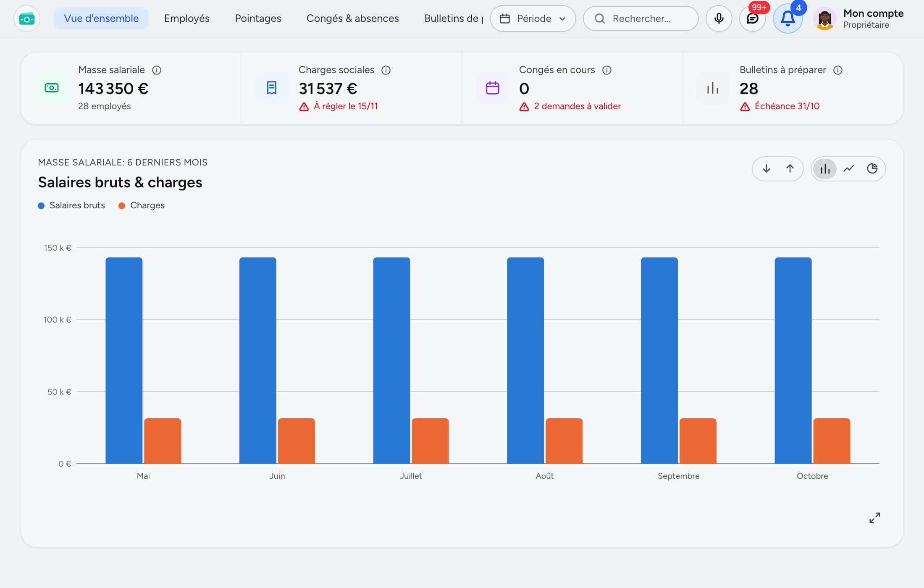
Task: Click 2 demandes à valider alert
Action: (570, 106)
